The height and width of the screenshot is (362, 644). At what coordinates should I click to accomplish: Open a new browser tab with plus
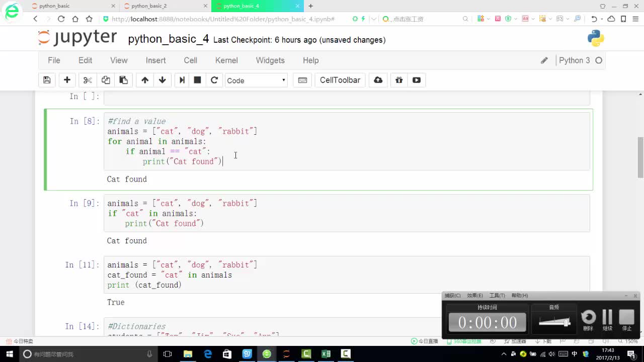[x=310, y=6]
